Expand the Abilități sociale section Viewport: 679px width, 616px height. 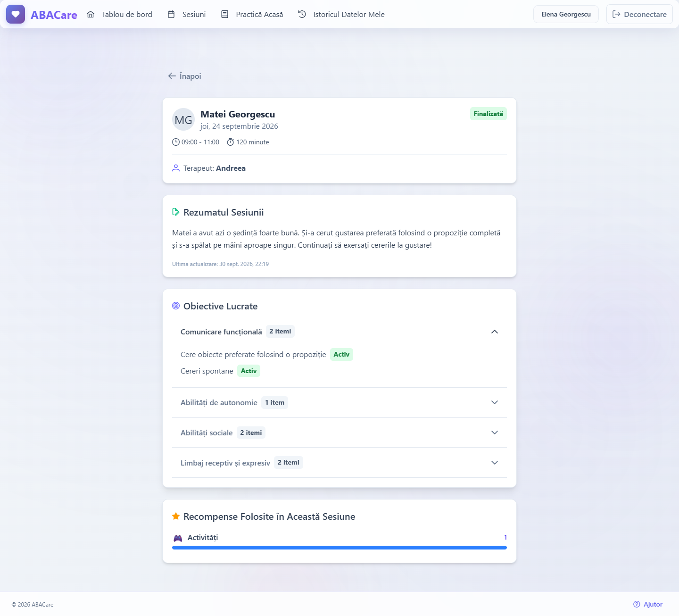pyautogui.click(x=339, y=433)
